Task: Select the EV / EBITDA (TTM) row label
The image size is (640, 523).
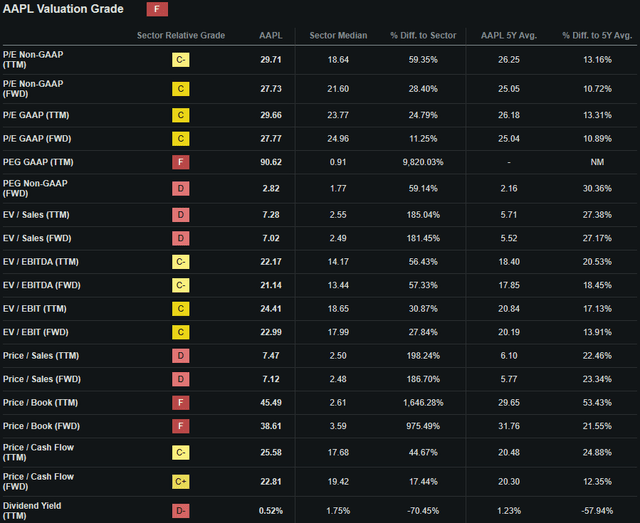Action: pyautogui.click(x=40, y=262)
